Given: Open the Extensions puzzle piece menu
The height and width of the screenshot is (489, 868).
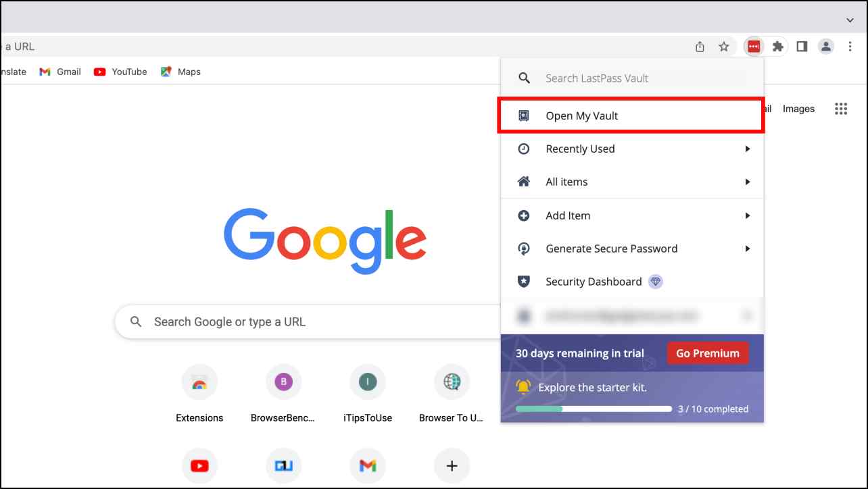Looking at the screenshot, I should (778, 47).
